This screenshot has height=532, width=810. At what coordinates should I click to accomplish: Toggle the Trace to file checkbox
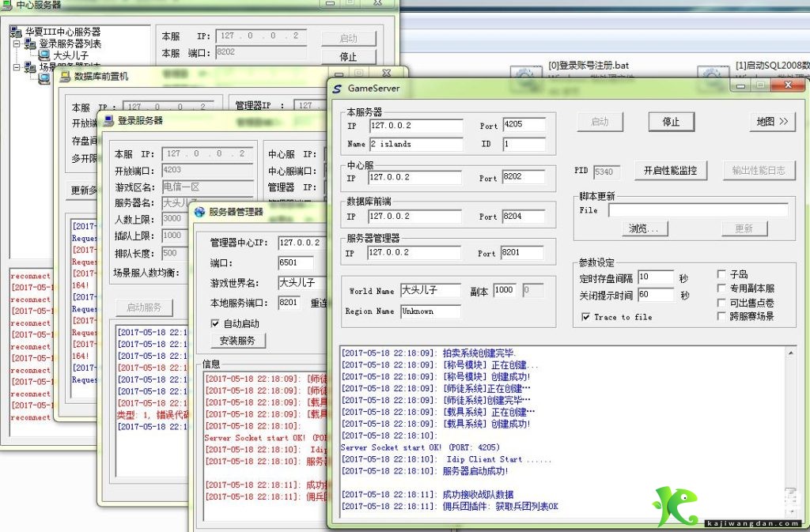(x=586, y=317)
